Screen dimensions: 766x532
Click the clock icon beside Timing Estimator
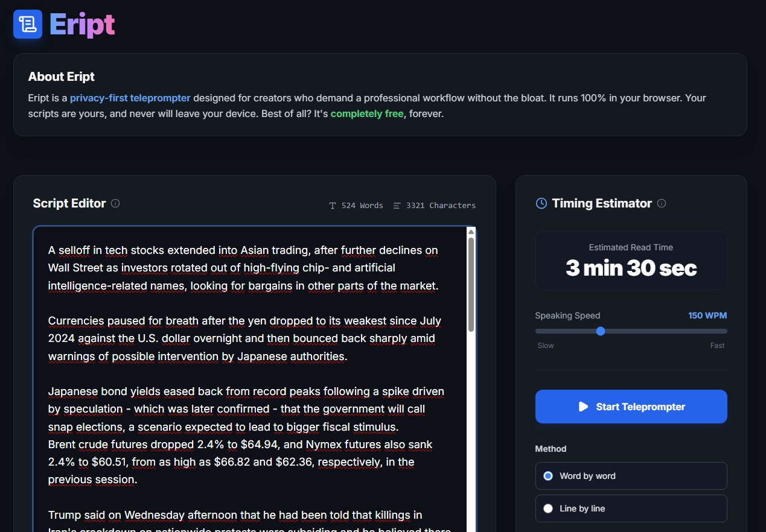[x=541, y=203]
